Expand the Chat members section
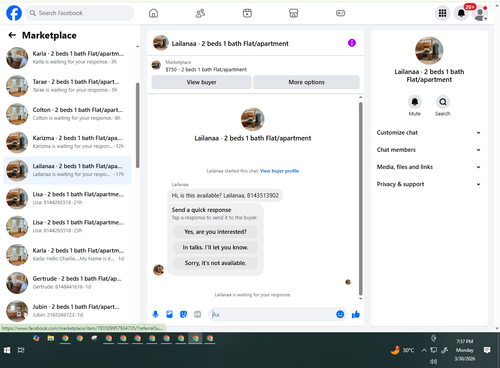500x368 pixels. tap(429, 150)
